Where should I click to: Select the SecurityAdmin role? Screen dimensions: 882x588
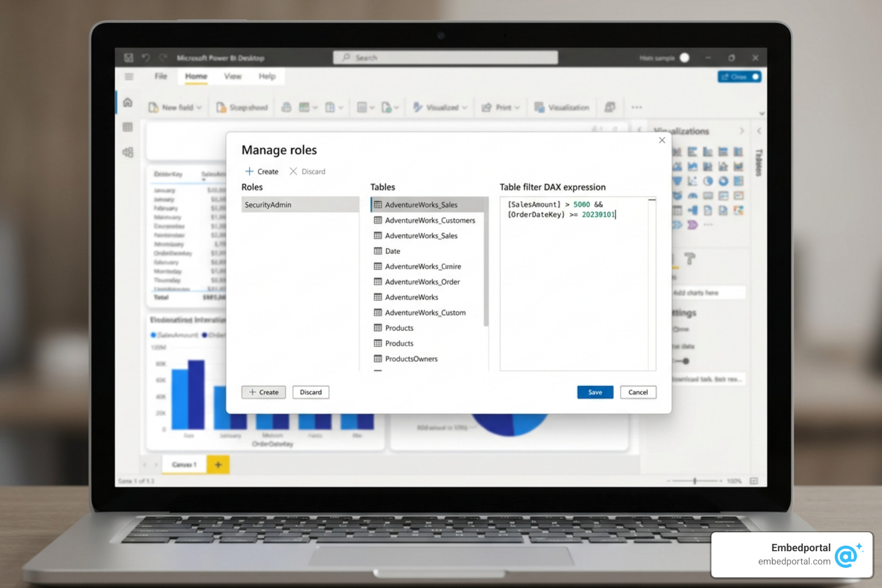[300, 205]
